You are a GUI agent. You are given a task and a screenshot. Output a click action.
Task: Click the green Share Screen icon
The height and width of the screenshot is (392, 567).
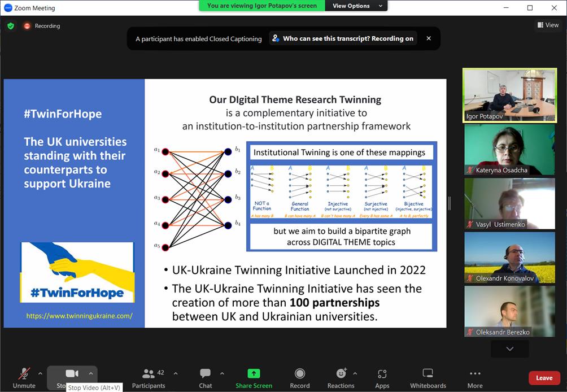[254, 374]
